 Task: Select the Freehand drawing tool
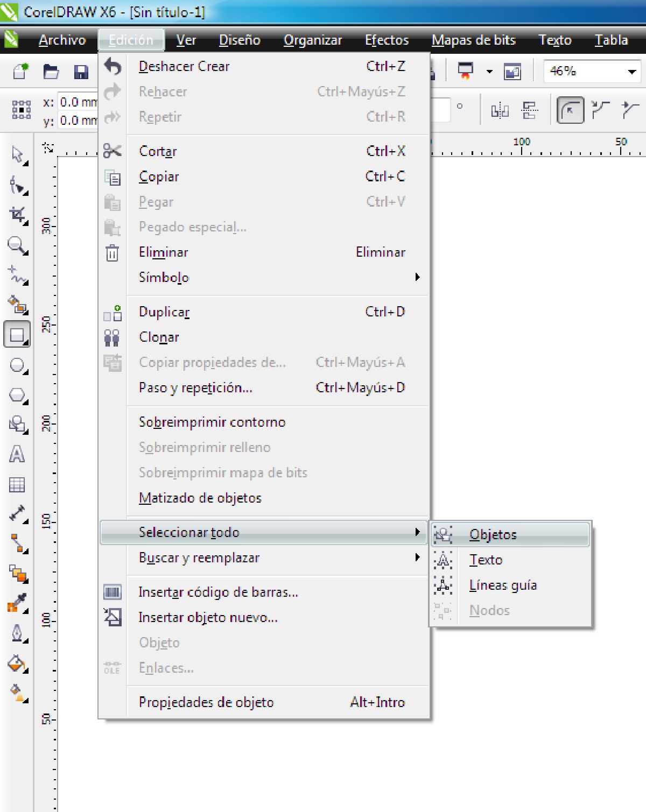(x=18, y=275)
